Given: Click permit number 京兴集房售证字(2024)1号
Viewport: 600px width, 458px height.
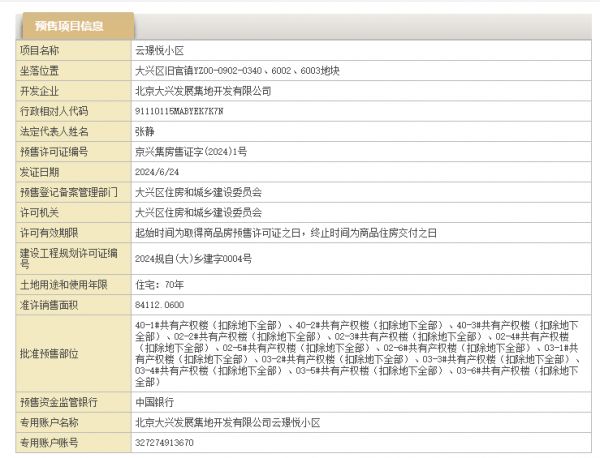Looking at the screenshot, I should [x=191, y=151].
